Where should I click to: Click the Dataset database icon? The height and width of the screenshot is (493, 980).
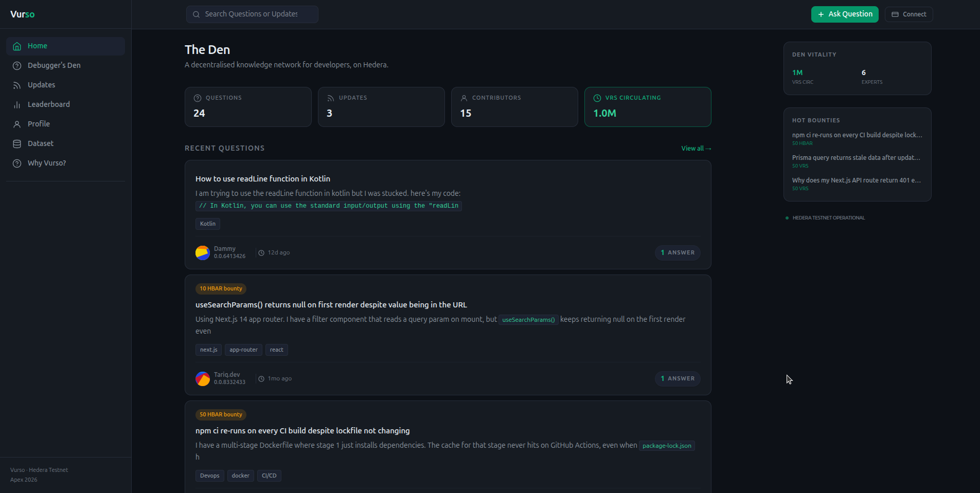pos(17,144)
